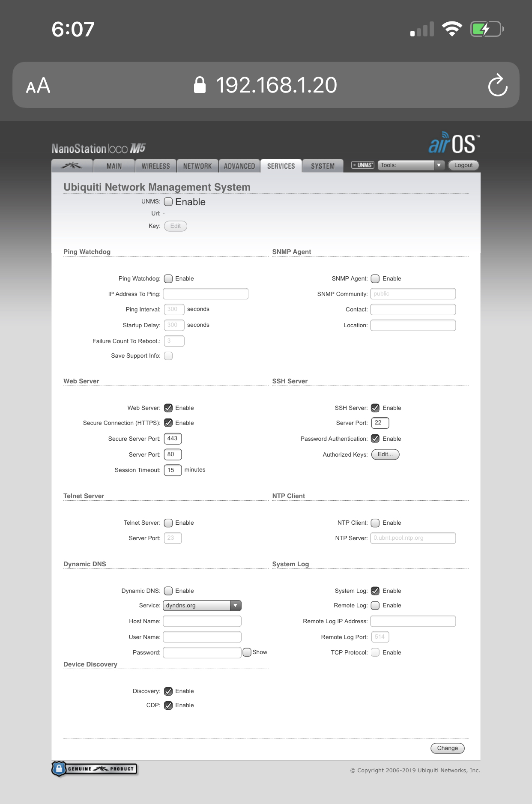Click Remote Log IP Address field
Viewport: 532px width, 804px height.
(x=413, y=621)
